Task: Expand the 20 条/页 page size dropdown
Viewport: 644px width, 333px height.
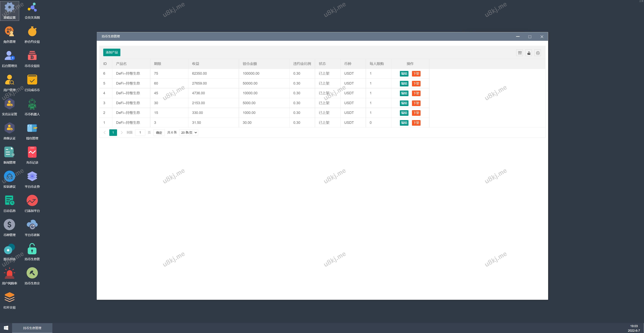Action: 189,133
